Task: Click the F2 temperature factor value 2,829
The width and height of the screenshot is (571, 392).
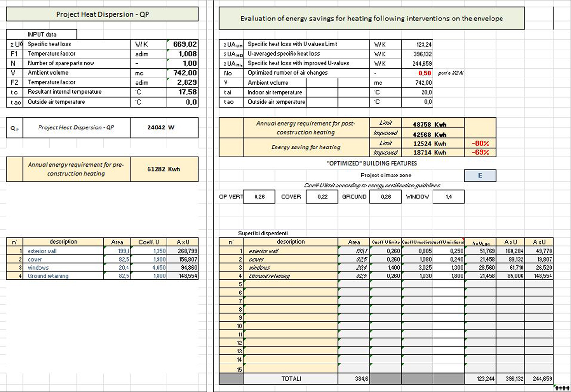Action: click(182, 82)
